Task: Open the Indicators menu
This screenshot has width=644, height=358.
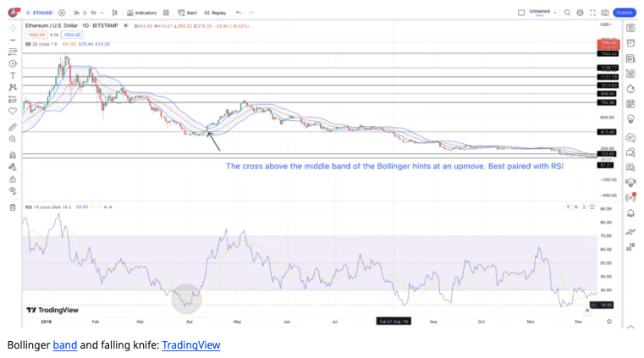Action: point(141,13)
